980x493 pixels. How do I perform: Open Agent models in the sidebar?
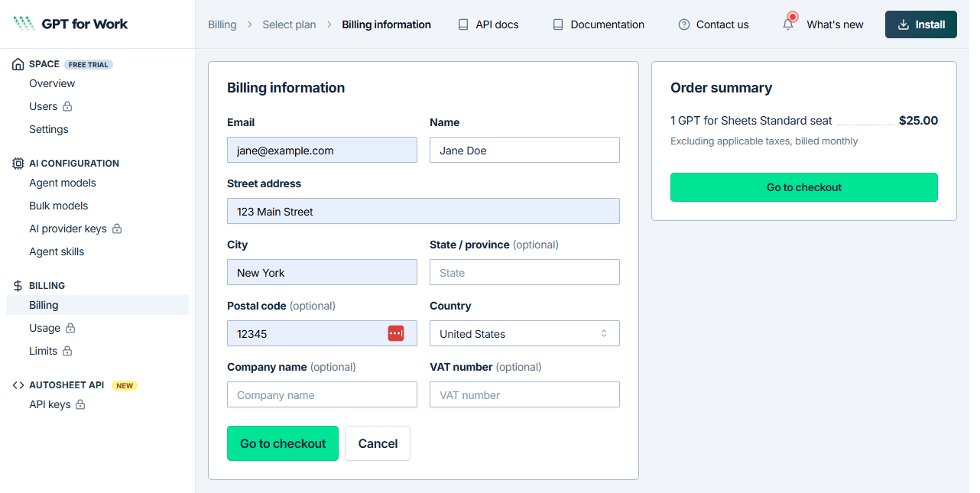[63, 183]
